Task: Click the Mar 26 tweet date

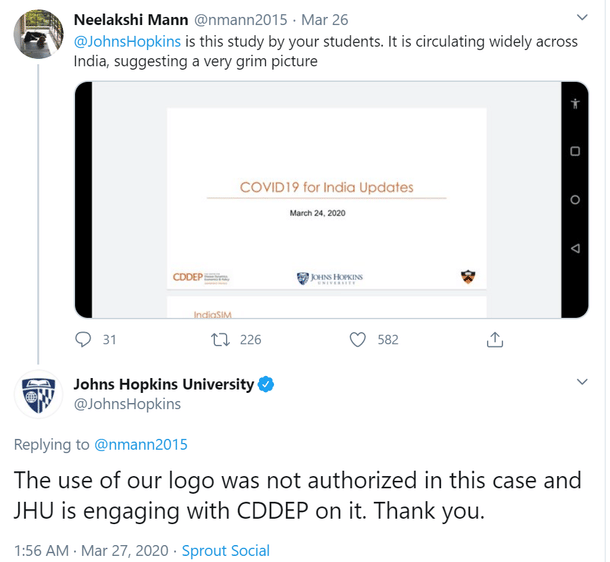Action: [x=323, y=19]
